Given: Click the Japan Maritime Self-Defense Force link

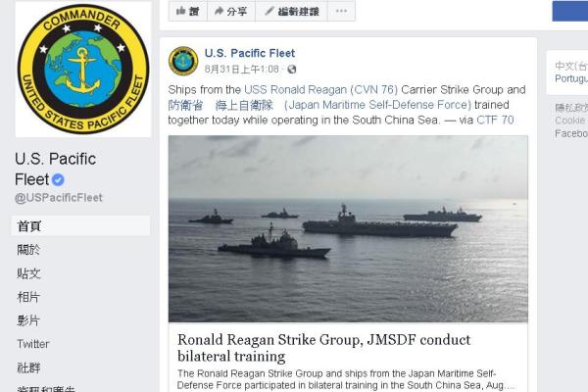Looking at the screenshot, I should 377,105.
